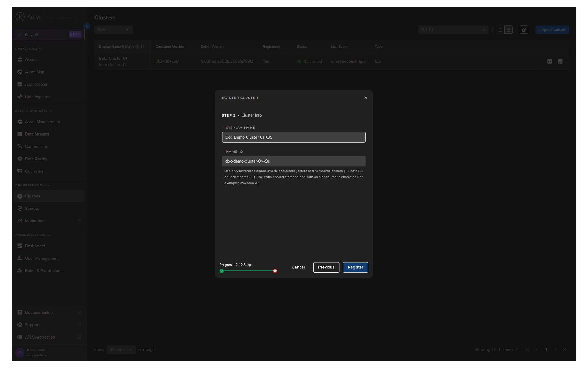Click the Kelvin logo icon
The height and width of the screenshot is (368, 588).
20,17
